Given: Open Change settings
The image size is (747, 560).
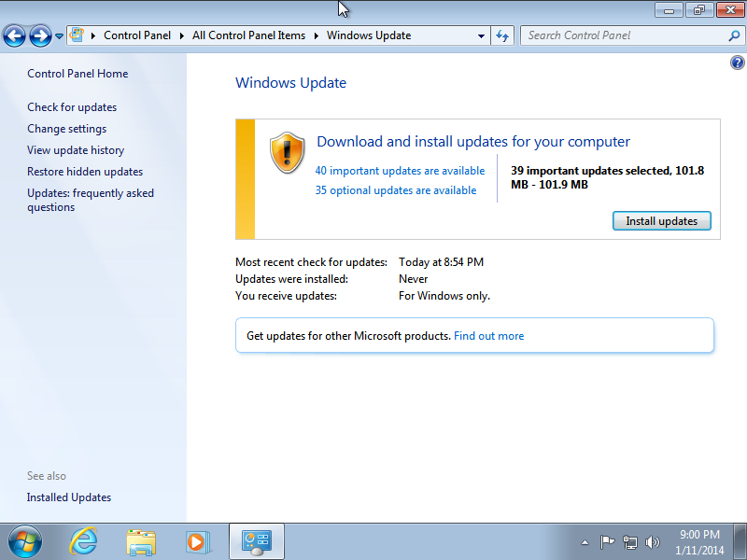Looking at the screenshot, I should (66, 129).
